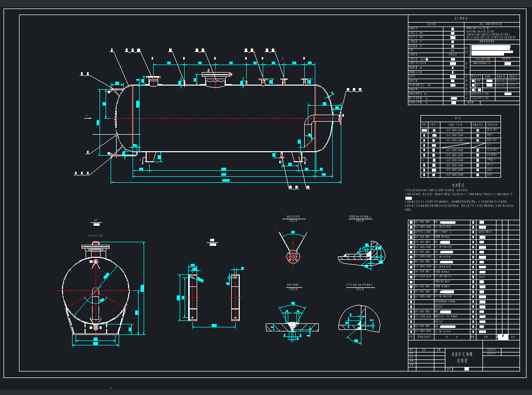Image resolution: width=532 pixels, height=395 pixels.
Task: Pick the overall length dimension below the tank
Action: pos(226,182)
